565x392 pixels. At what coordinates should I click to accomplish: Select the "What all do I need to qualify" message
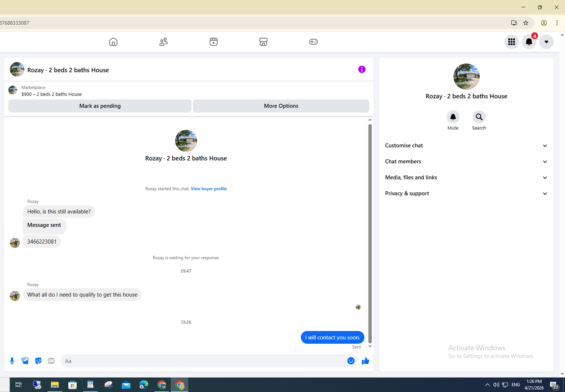82,295
